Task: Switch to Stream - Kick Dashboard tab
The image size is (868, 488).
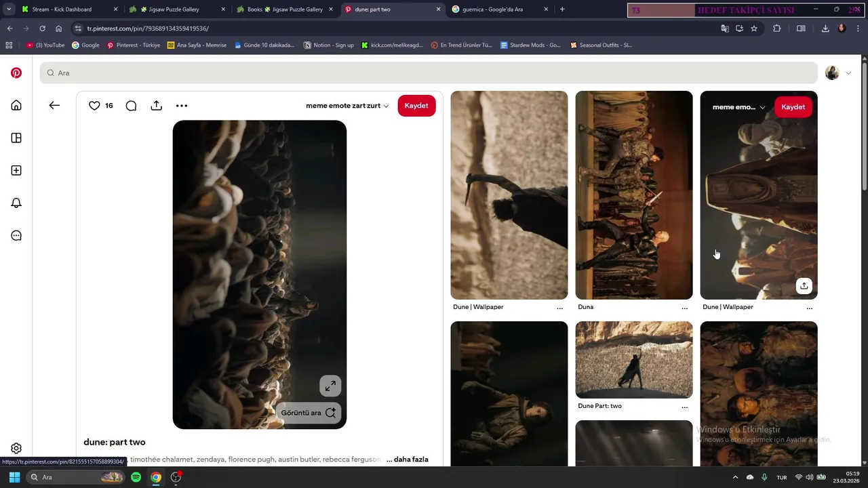Action: point(69,9)
